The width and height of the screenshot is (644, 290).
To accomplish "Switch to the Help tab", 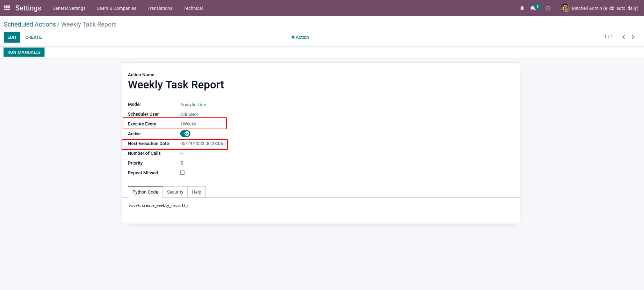I will (196, 192).
